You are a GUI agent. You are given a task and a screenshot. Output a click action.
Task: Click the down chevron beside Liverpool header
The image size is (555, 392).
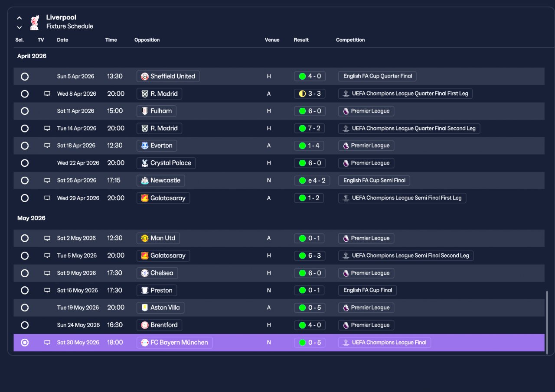point(20,28)
